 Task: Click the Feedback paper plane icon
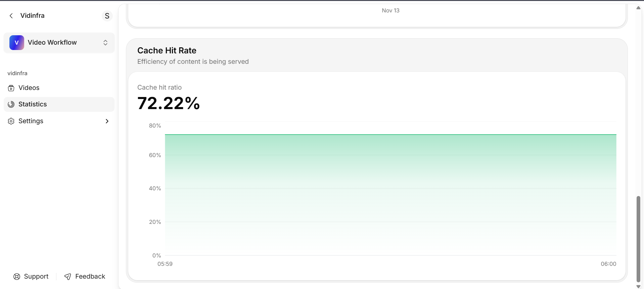pyautogui.click(x=68, y=276)
